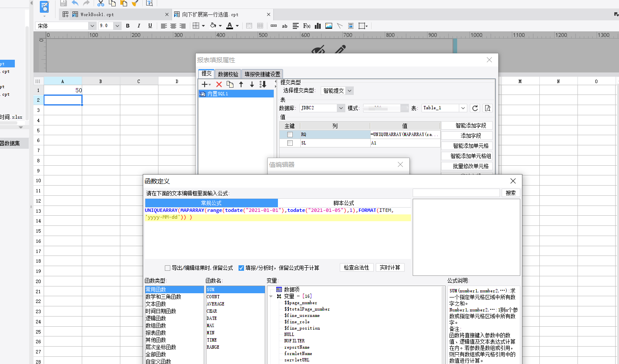Select $fine_username in the variable tree
619x364 pixels.
tap(302, 315)
